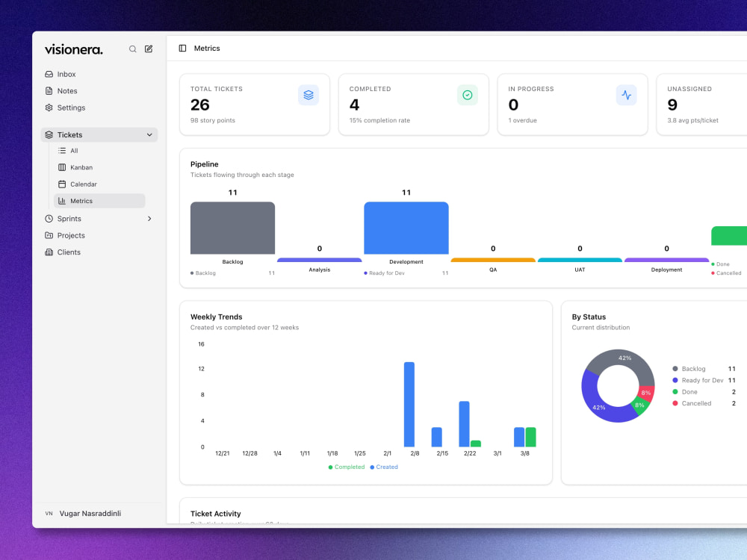Open Clients from the sidebar
Image resolution: width=747 pixels, height=560 pixels.
(99, 252)
